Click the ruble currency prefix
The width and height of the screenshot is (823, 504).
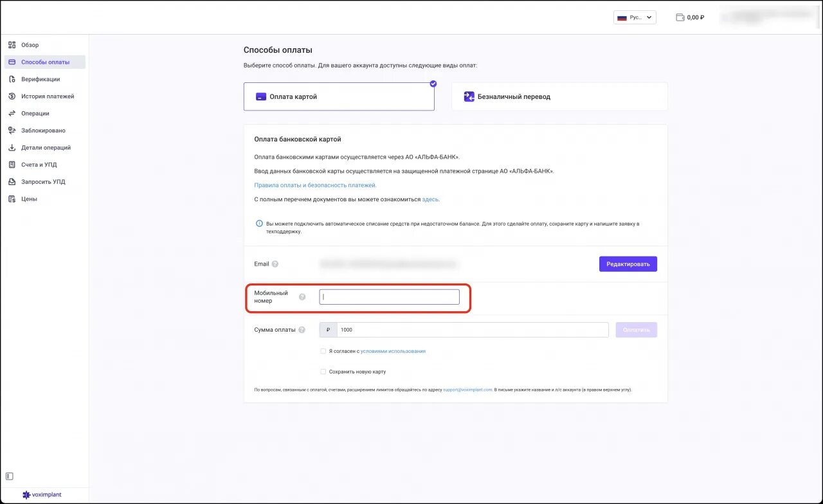pyautogui.click(x=328, y=330)
